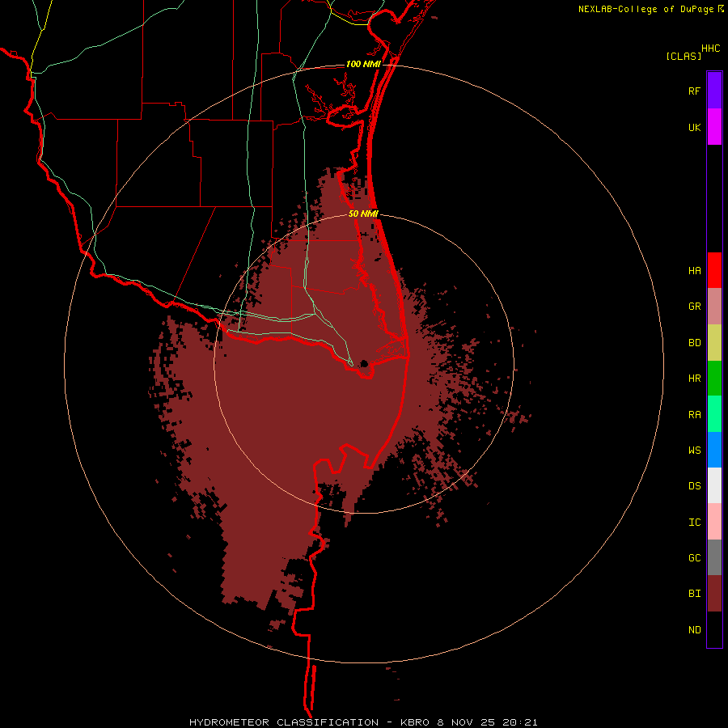
Task: Click the "GC" legend label
Action: (694, 558)
